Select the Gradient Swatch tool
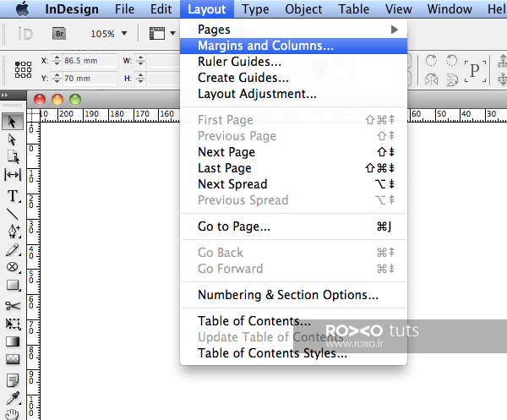This screenshot has height=420, width=507. (13, 341)
